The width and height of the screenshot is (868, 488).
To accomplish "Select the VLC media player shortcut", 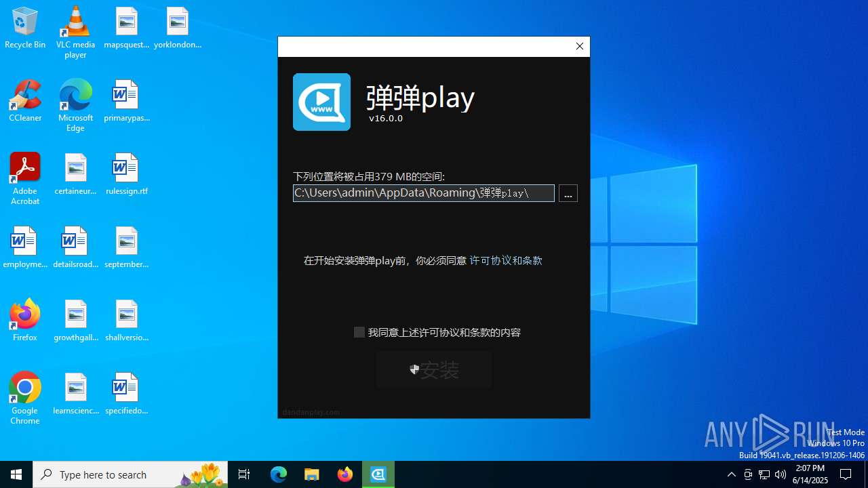I will 75,33.
